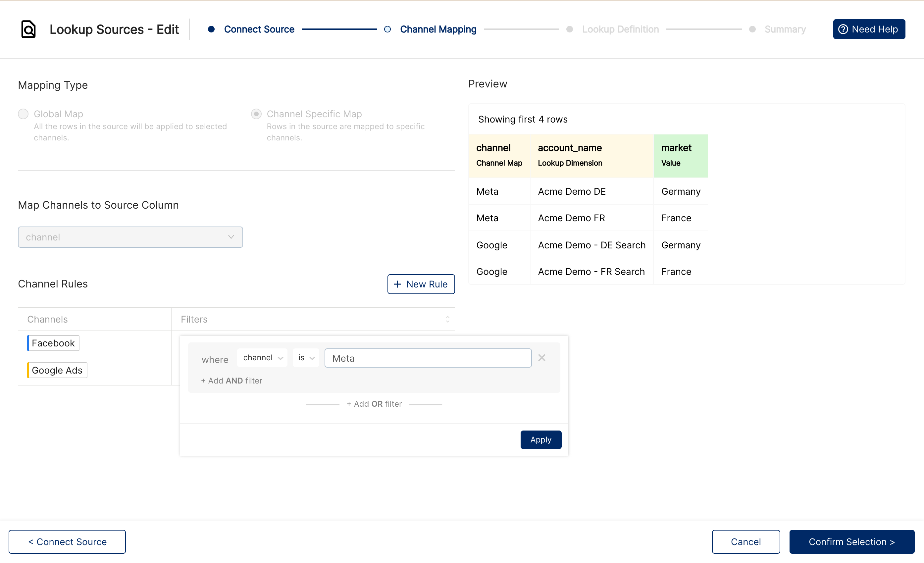Image resolution: width=924 pixels, height=563 pixels.
Task: Open the 'is' operator dropdown
Action: tap(306, 357)
